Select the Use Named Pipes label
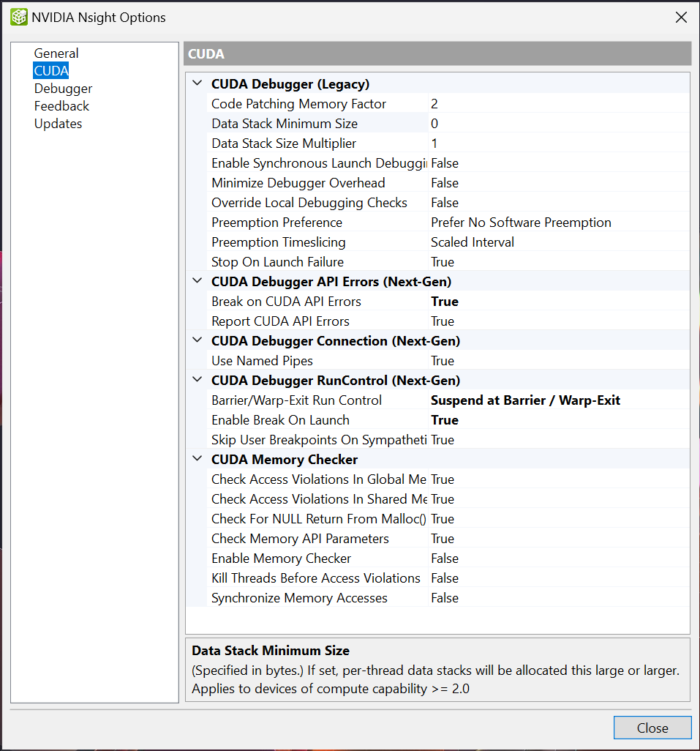700x751 pixels. (x=262, y=361)
